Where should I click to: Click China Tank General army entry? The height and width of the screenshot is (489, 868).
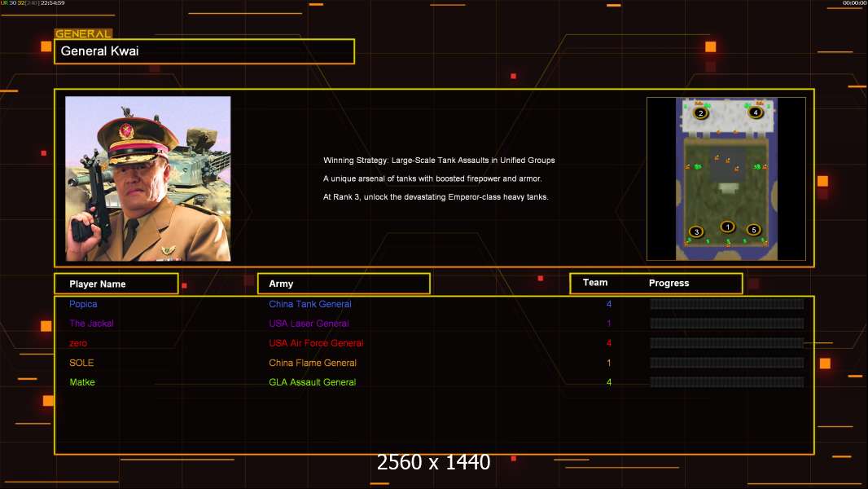tap(310, 304)
